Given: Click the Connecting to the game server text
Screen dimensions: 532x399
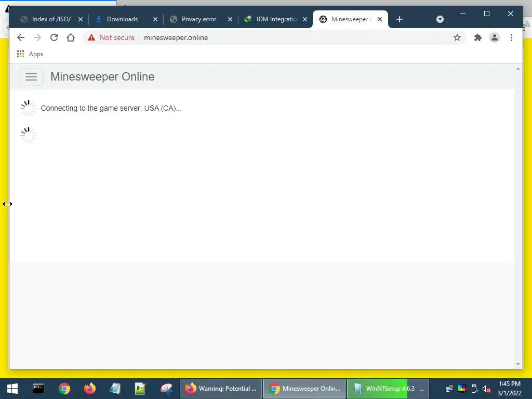Looking at the screenshot, I should tap(111, 108).
